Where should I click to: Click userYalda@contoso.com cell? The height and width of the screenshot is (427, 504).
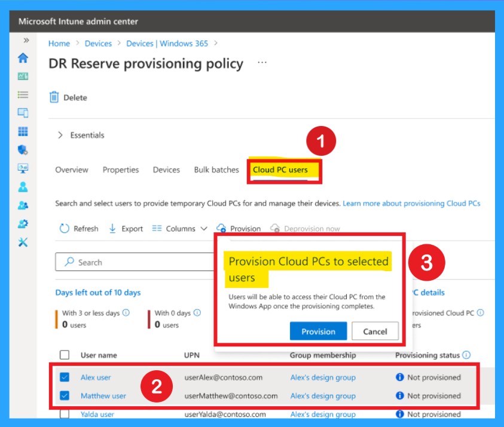click(225, 414)
